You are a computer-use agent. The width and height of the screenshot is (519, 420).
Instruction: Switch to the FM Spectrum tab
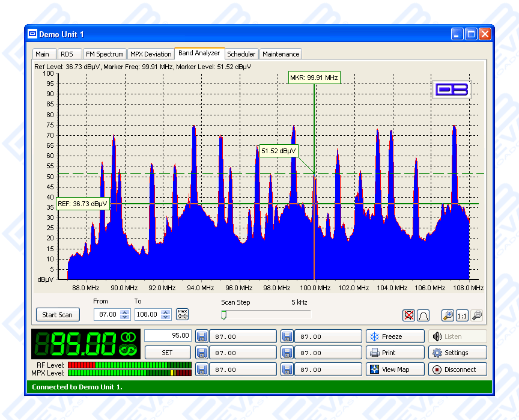104,54
